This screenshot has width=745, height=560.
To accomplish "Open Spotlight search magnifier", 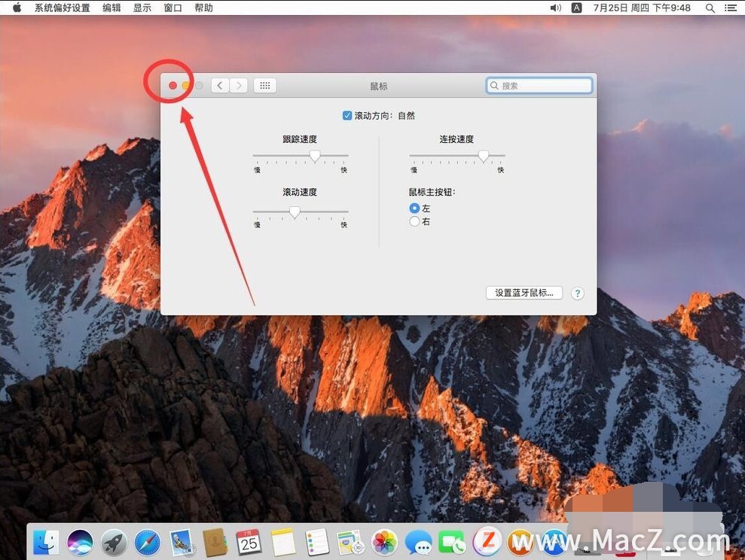I will (710, 8).
